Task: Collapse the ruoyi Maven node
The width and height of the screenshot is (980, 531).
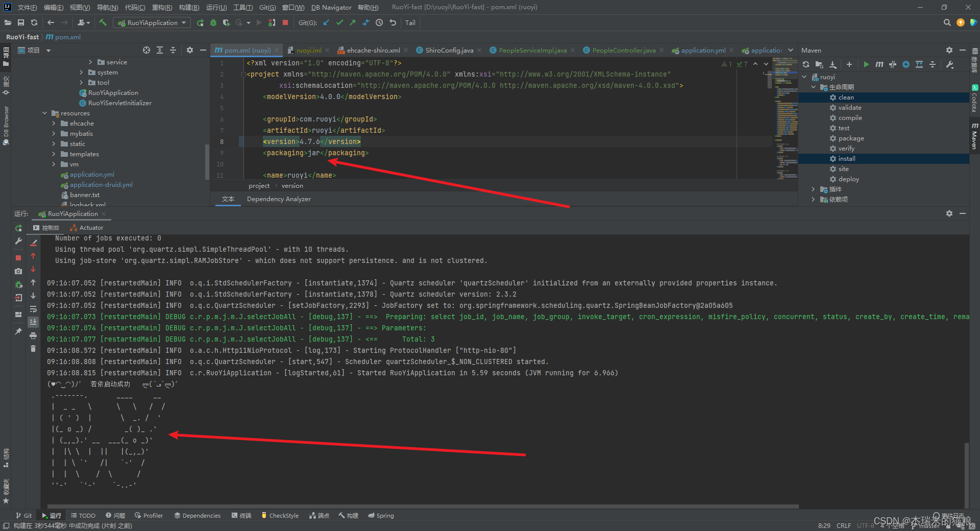Action: pos(804,77)
